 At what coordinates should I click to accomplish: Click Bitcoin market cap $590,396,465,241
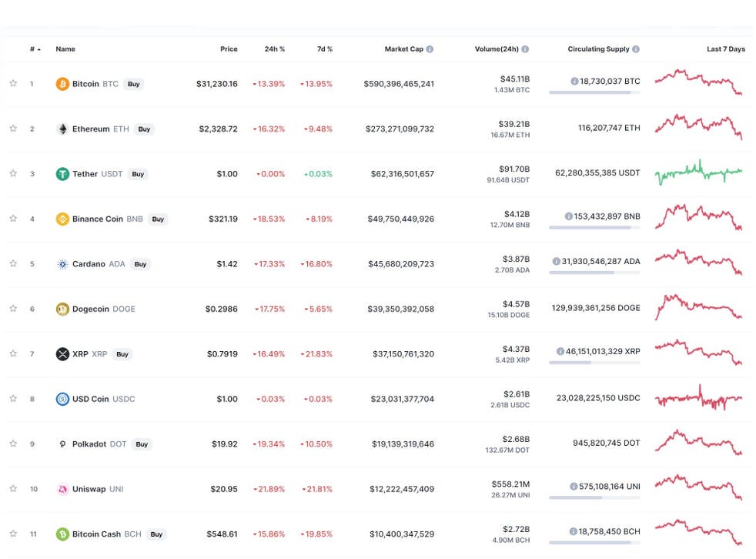point(399,84)
